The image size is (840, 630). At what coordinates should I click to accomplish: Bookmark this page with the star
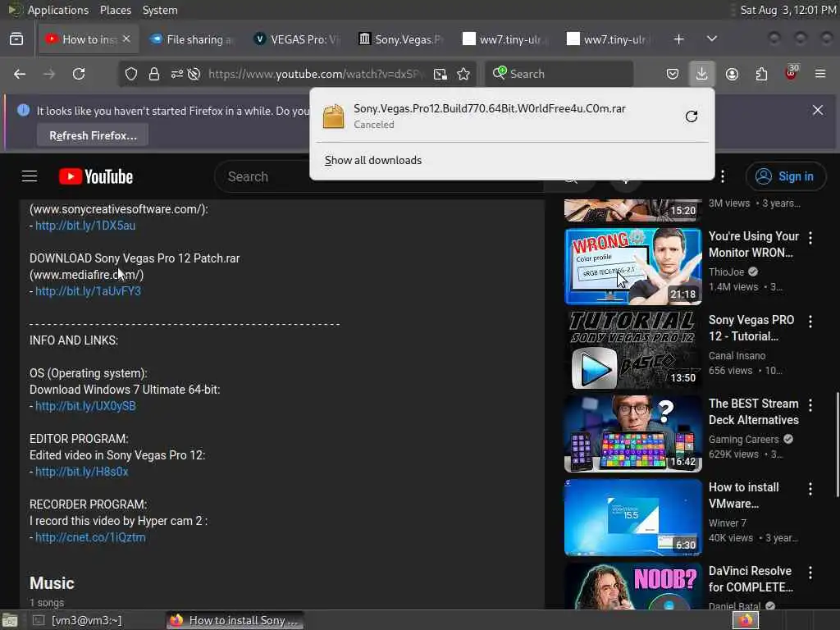[x=463, y=74]
